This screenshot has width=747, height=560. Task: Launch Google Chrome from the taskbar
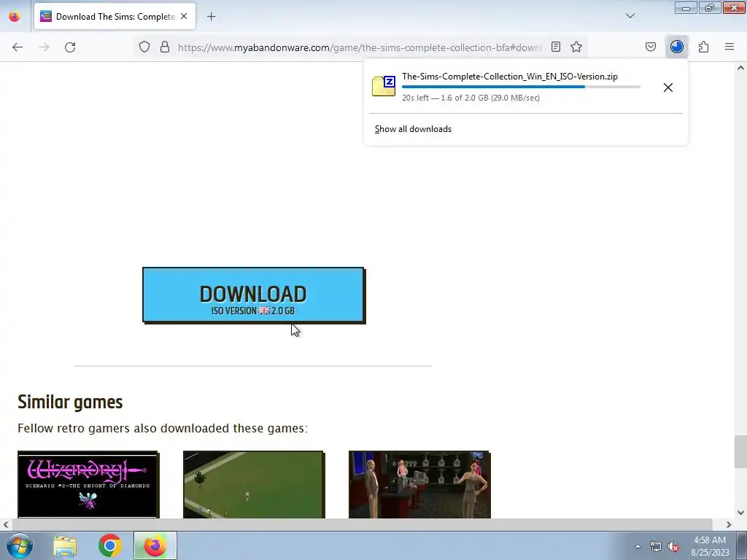coord(110,545)
